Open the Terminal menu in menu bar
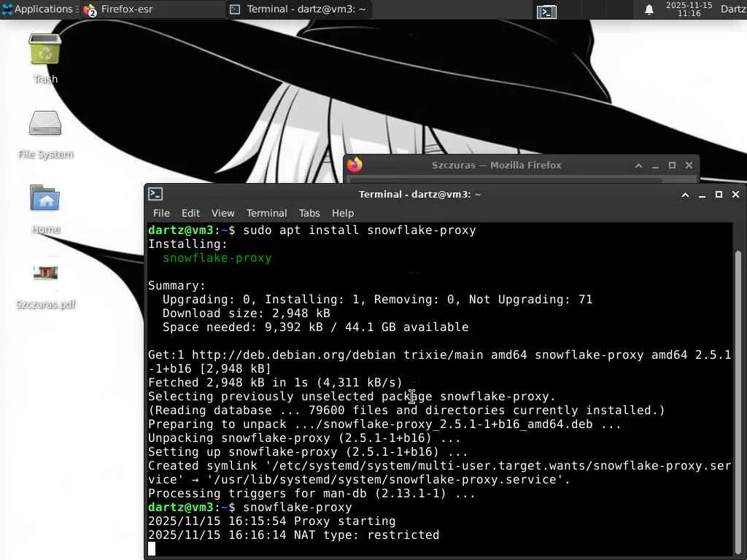 pyautogui.click(x=266, y=213)
